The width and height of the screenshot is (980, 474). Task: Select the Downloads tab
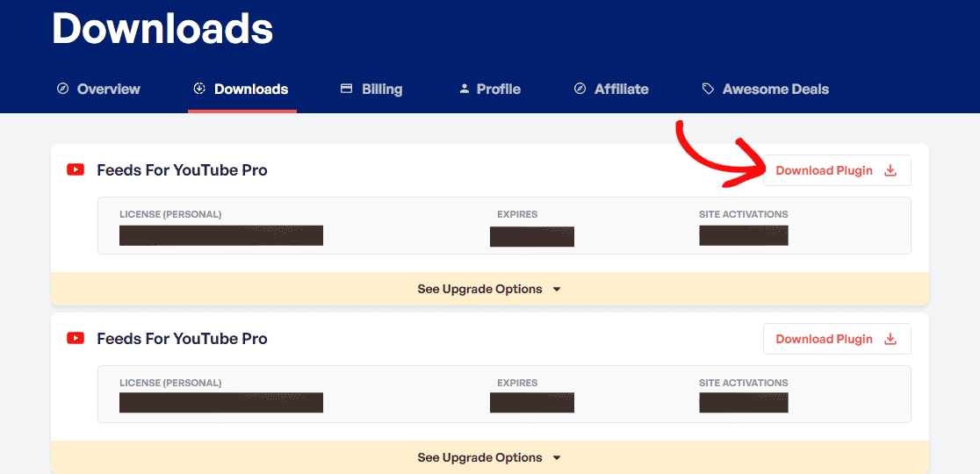tap(241, 90)
